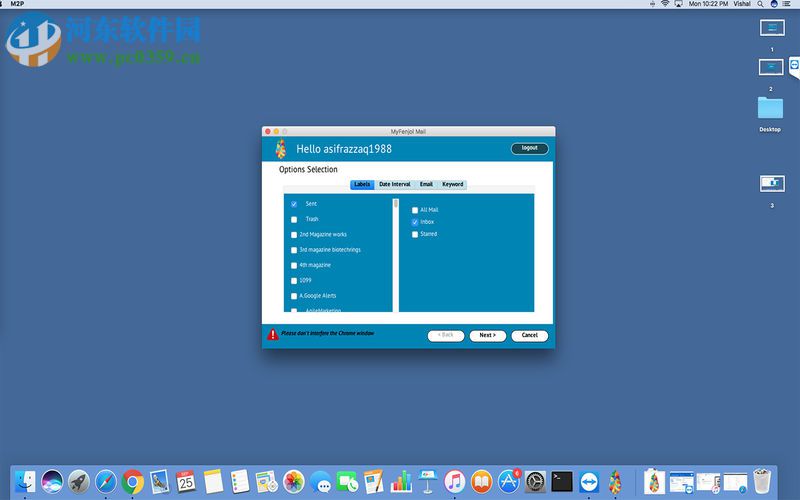Open iTunes music note icon in dock
The width and height of the screenshot is (800, 500).
pos(455,482)
